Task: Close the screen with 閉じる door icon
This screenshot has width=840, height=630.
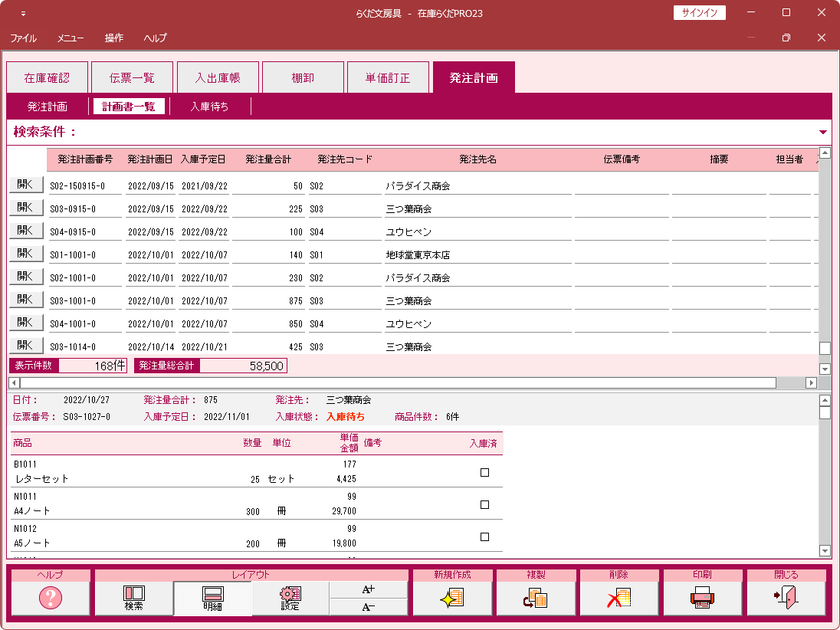Action: [x=786, y=598]
